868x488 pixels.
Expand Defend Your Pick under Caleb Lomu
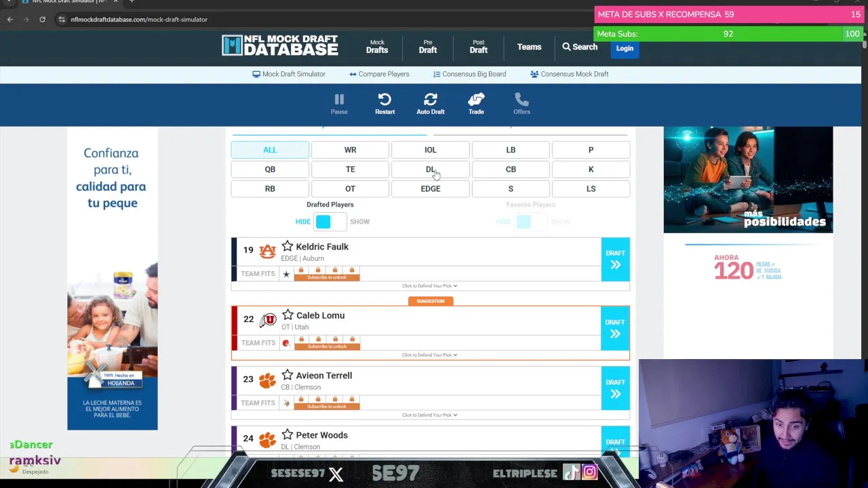pos(430,355)
